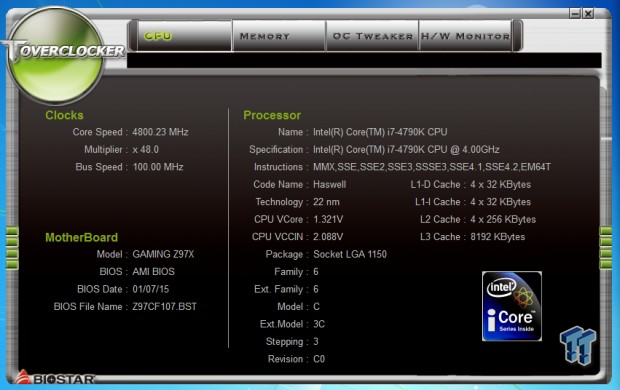Image resolution: width=620 pixels, height=390 pixels.
Task: Select the Bus Speed value 100.00 MHz
Action: point(158,167)
